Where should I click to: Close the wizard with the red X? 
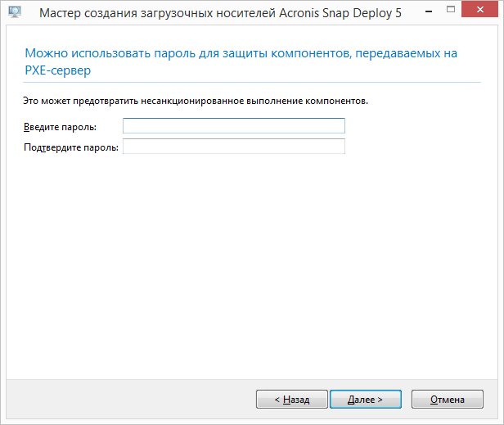(x=480, y=10)
